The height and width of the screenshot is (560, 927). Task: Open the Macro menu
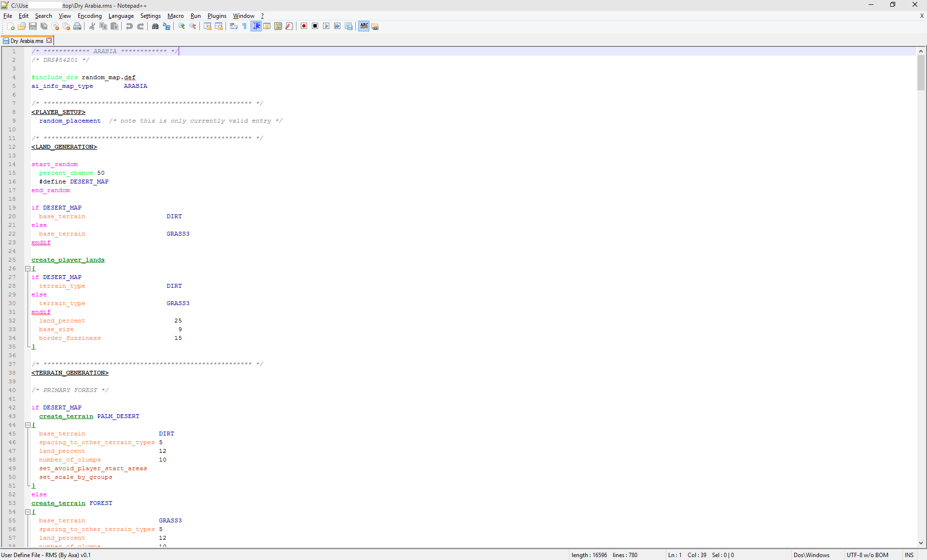(175, 16)
